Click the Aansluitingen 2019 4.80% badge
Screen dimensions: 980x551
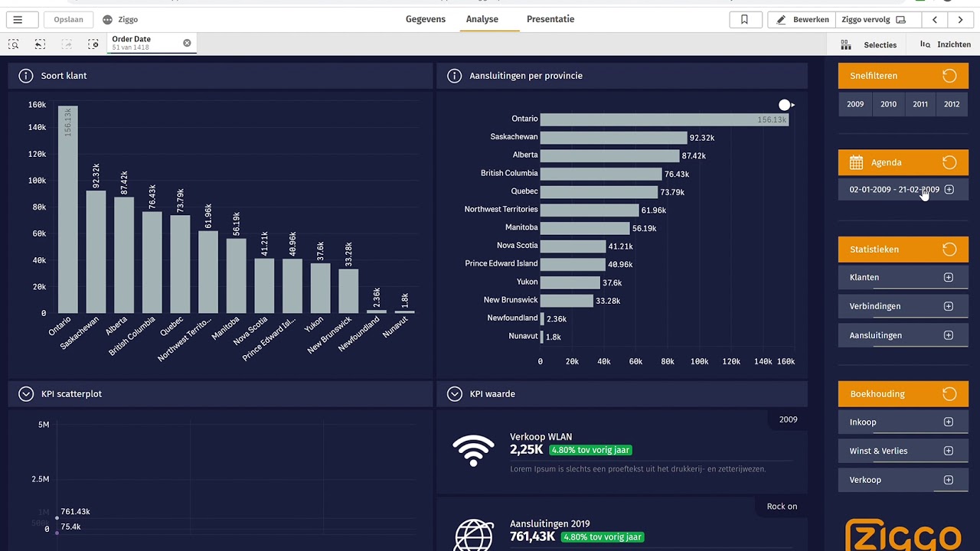(603, 537)
